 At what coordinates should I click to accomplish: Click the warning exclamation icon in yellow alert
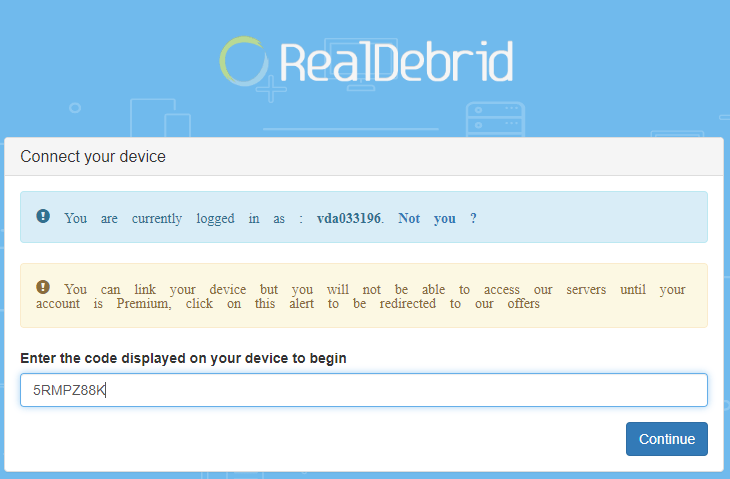tap(43, 287)
